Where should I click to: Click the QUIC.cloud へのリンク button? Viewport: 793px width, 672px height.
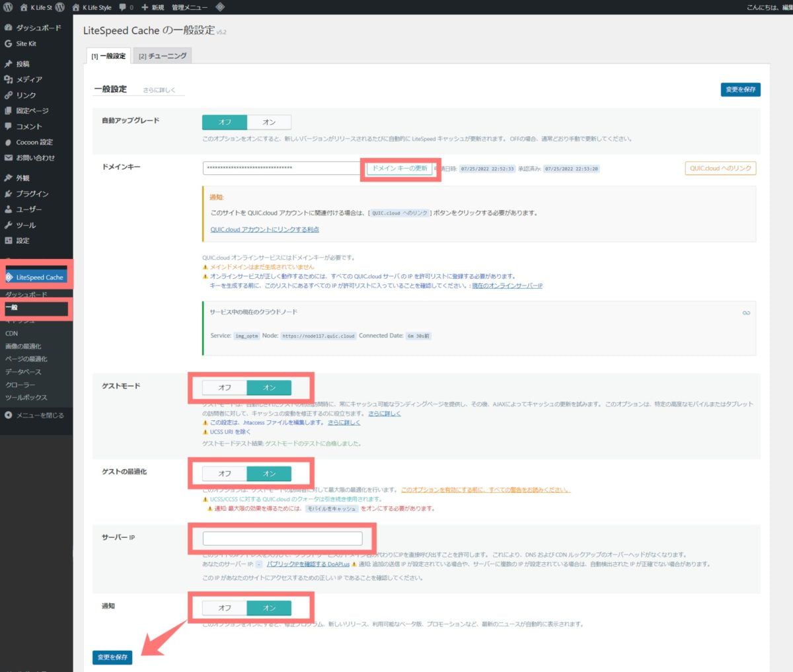[x=720, y=168]
